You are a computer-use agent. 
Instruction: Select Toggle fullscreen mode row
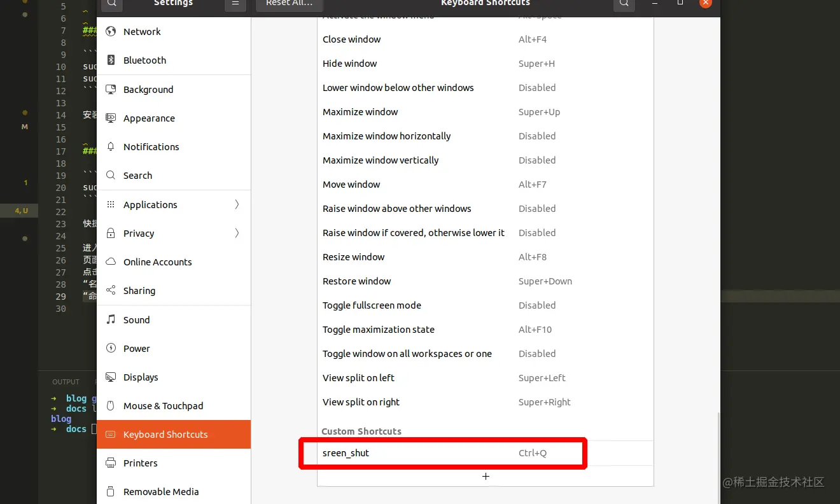pos(486,305)
